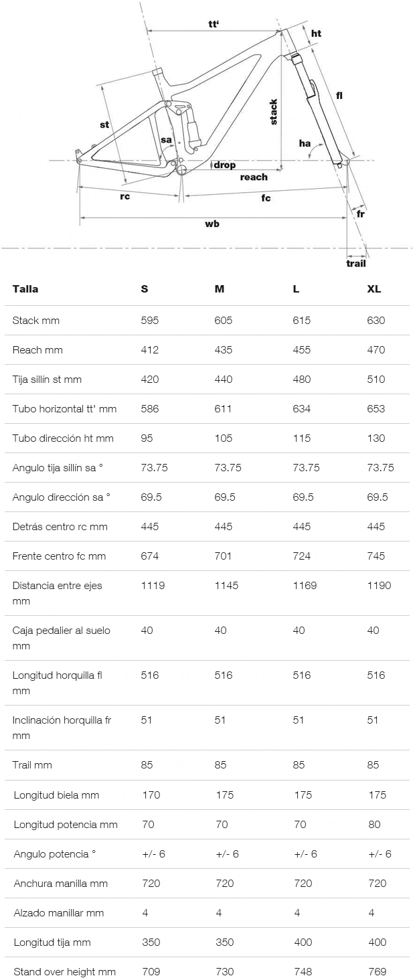Image resolution: width=415 pixels, height=980 pixels.
Task: Click the 'ha' head angle label
Action: [305, 143]
